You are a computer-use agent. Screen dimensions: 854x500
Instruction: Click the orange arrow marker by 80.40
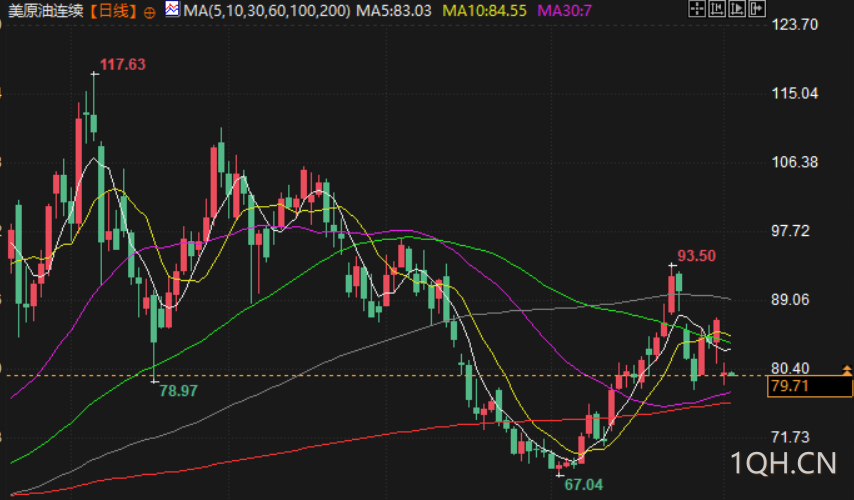847,370
